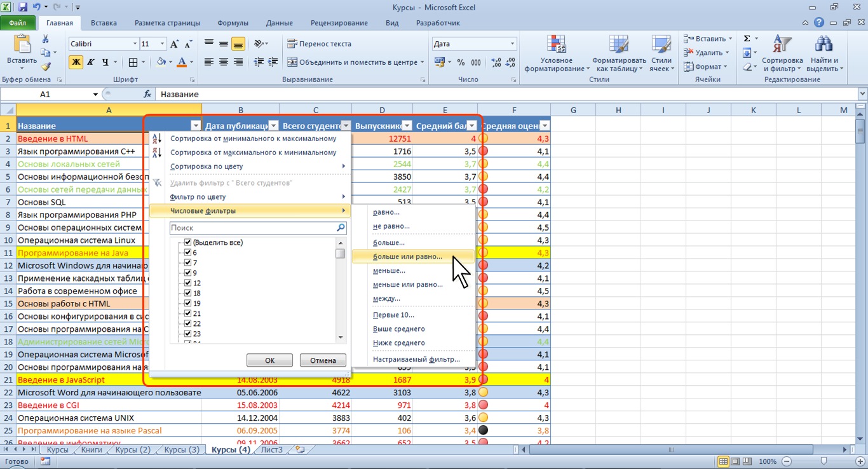This screenshot has width=868, height=469.
Task: Open filter dropdown for Средняя оценка column
Action: coord(545,126)
